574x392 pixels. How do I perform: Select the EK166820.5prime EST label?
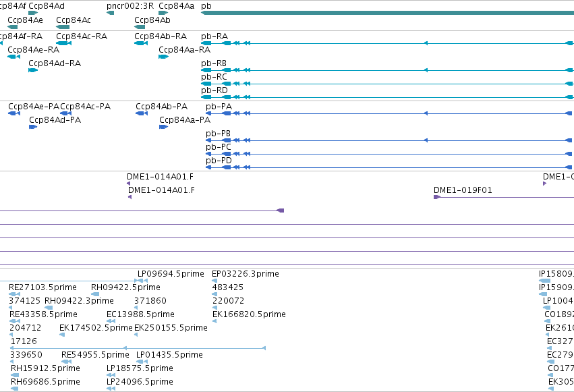249,314
